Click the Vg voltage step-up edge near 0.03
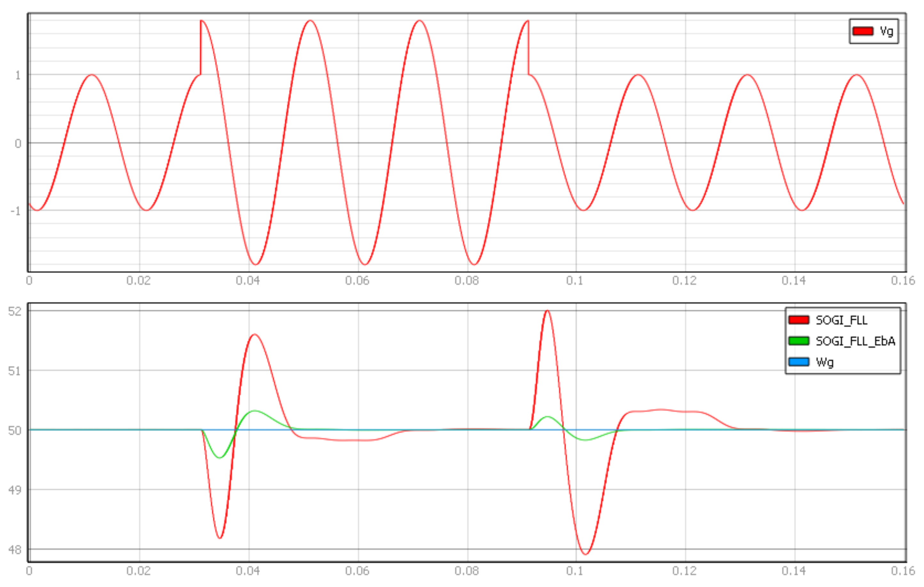The height and width of the screenshot is (587, 924). coord(200,48)
